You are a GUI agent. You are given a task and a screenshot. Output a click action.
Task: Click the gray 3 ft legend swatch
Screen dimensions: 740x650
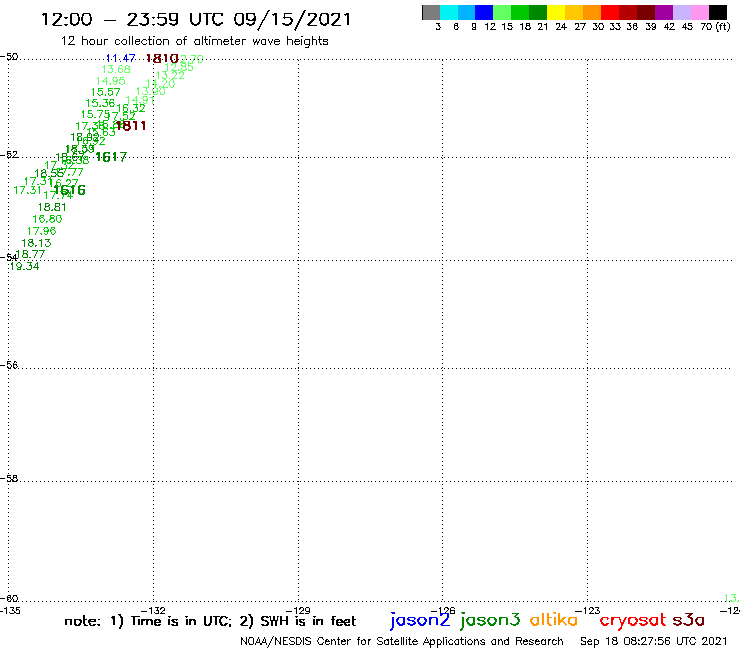pos(431,12)
